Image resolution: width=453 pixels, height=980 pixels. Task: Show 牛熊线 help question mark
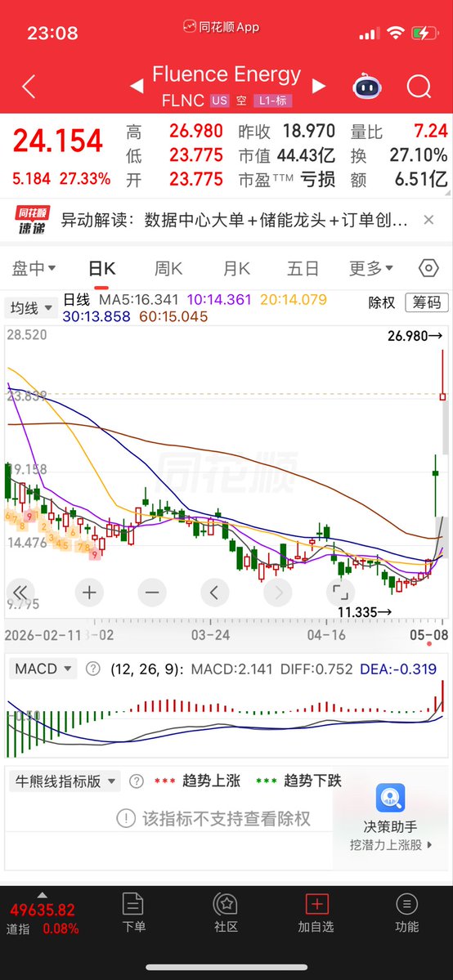pyautogui.click(x=137, y=781)
